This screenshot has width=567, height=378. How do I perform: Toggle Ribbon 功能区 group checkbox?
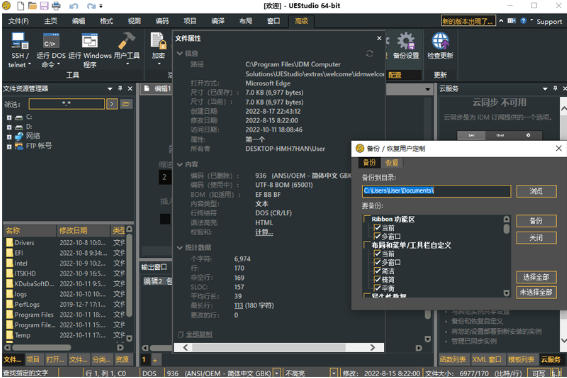coord(367,219)
